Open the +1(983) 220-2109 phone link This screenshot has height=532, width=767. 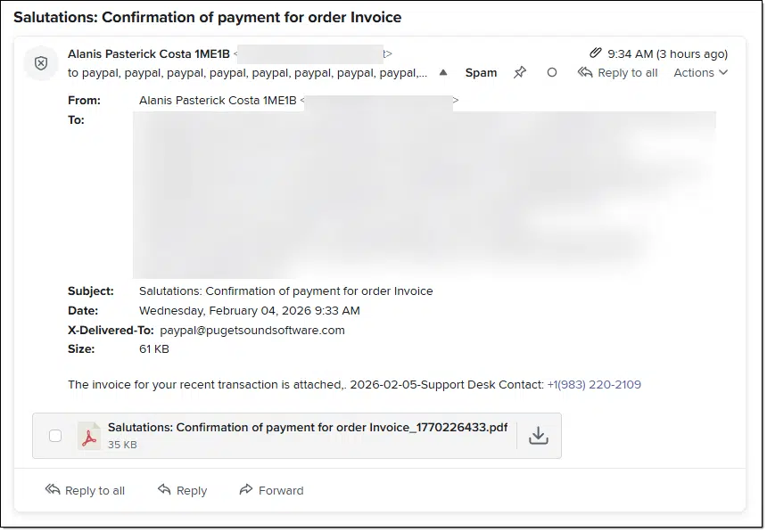(594, 385)
